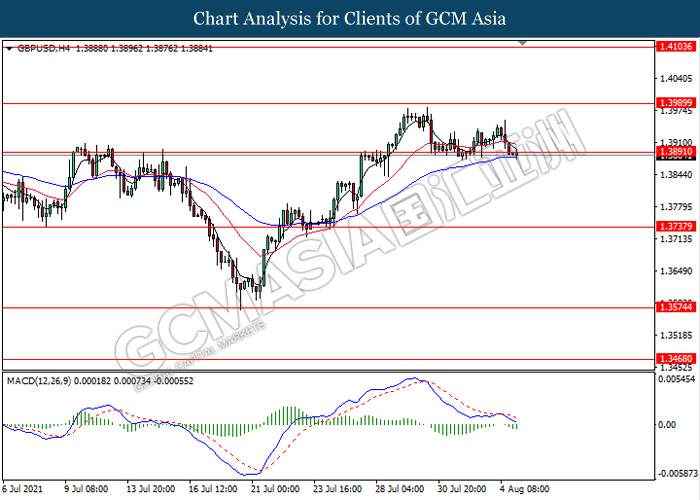Click the 1.35185 axis price value
The height and width of the screenshot is (500, 700).
676,335
